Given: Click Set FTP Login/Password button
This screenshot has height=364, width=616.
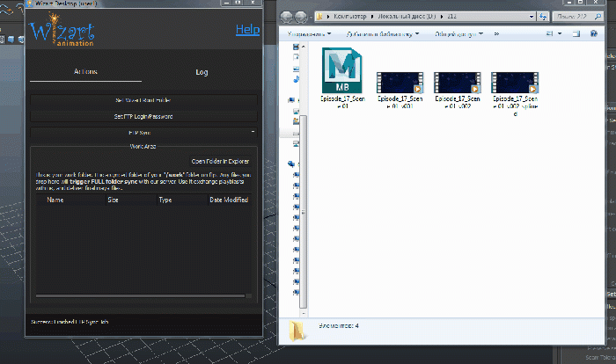Looking at the screenshot, I should click(x=143, y=117).
